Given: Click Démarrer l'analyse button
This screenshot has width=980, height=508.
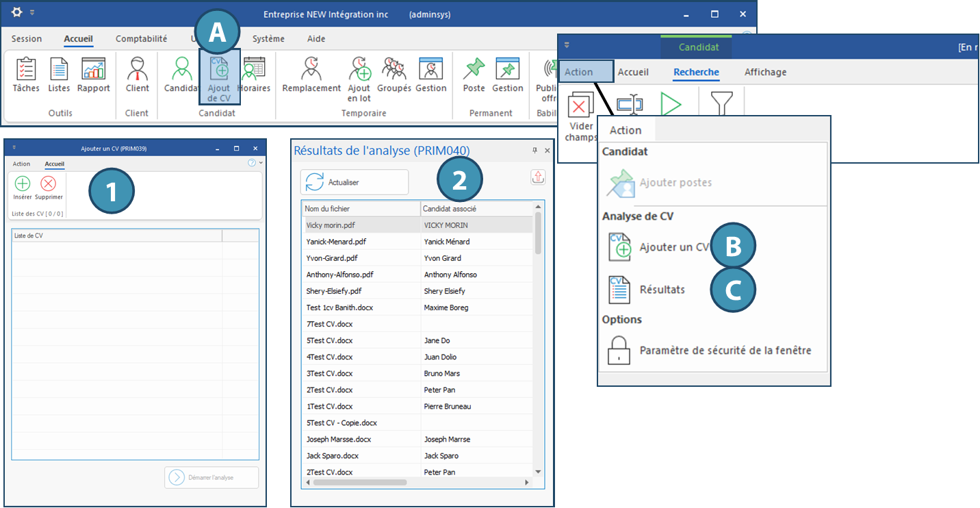Looking at the screenshot, I should 211,477.
